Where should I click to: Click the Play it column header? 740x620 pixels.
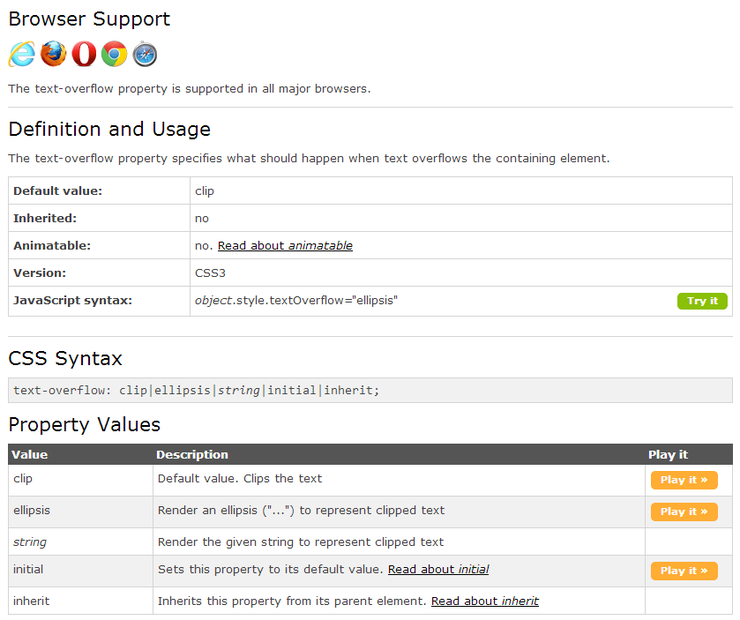(x=668, y=455)
